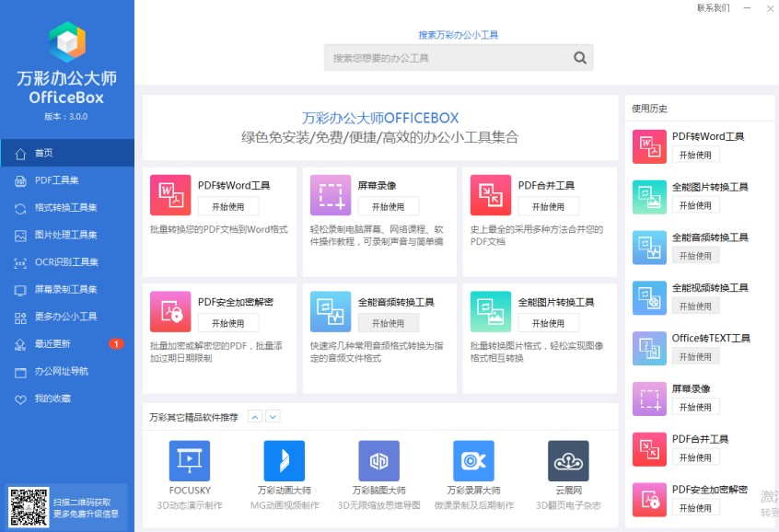Open 办公网址导航 in sidebar
The width and height of the screenshot is (779, 532).
pyautogui.click(x=67, y=372)
